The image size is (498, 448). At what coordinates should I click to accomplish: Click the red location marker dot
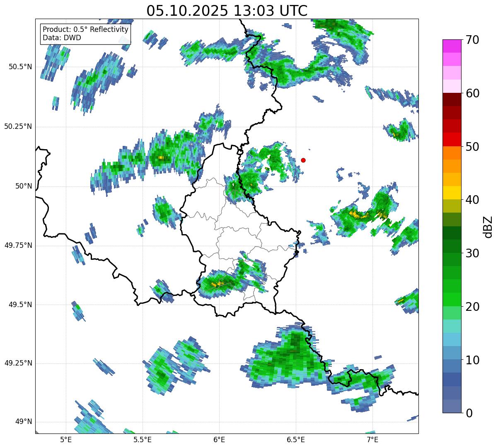tap(303, 160)
